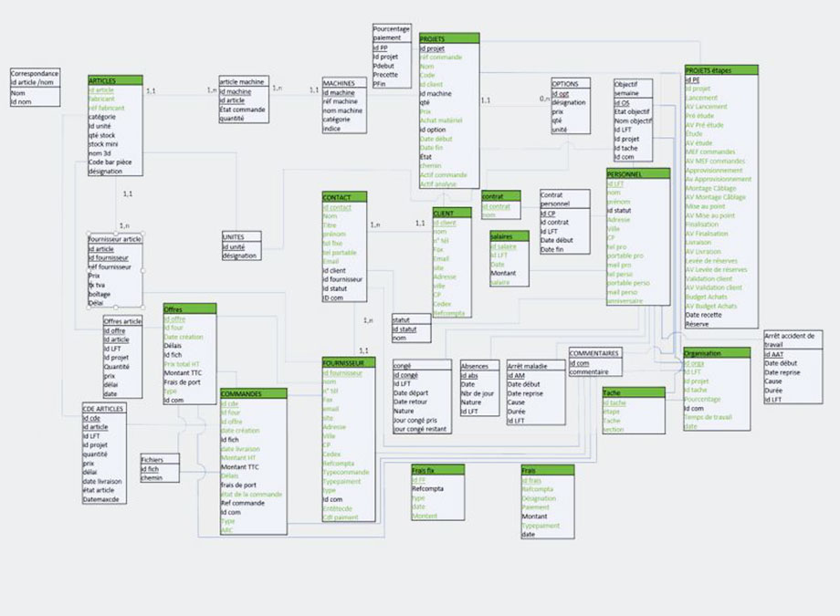Select the COMMENTAIRES entity title

pos(595,352)
